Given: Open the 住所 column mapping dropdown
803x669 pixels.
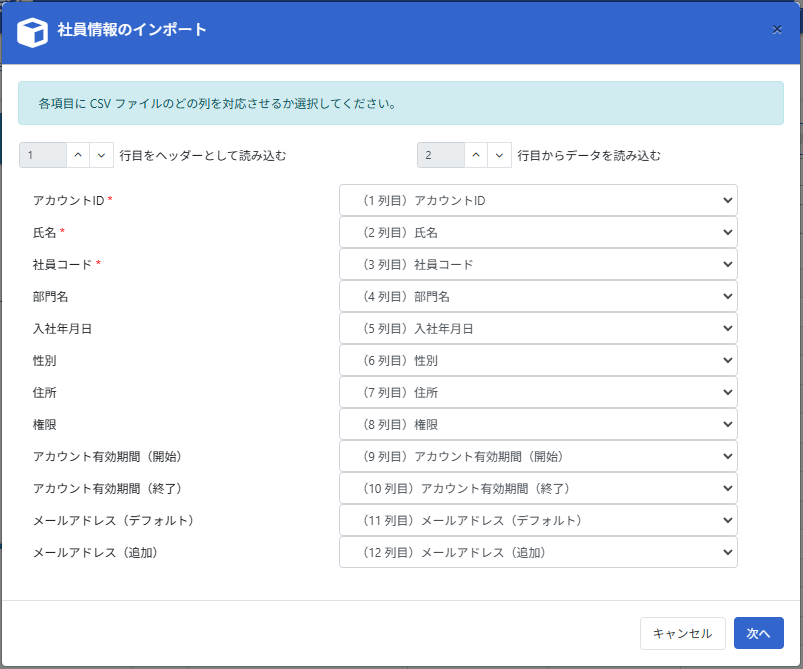Looking at the screenshot, I should (538, 392).
